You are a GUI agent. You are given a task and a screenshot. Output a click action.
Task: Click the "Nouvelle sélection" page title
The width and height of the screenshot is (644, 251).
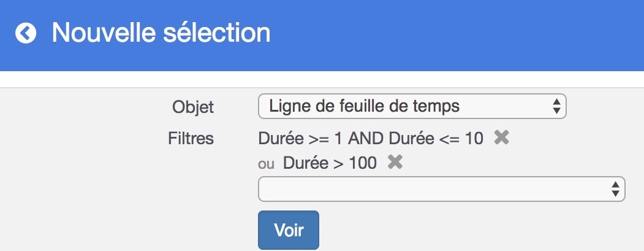click(161, 33)
